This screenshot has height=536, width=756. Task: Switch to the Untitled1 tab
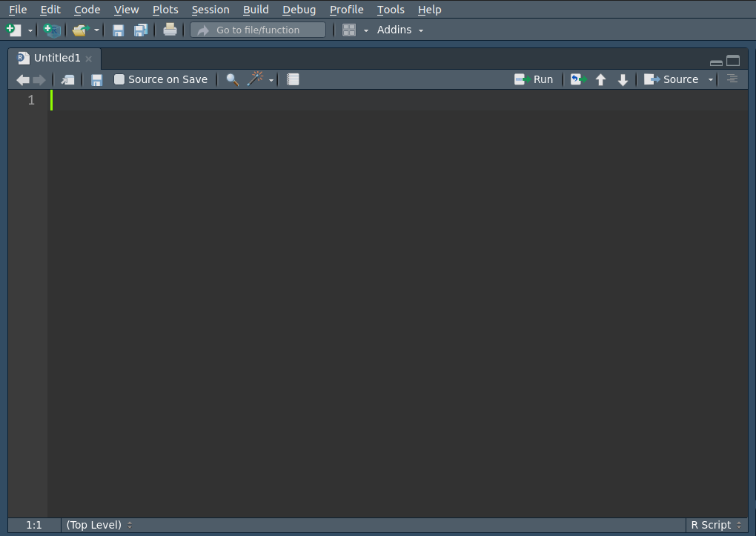click(56, 58)
